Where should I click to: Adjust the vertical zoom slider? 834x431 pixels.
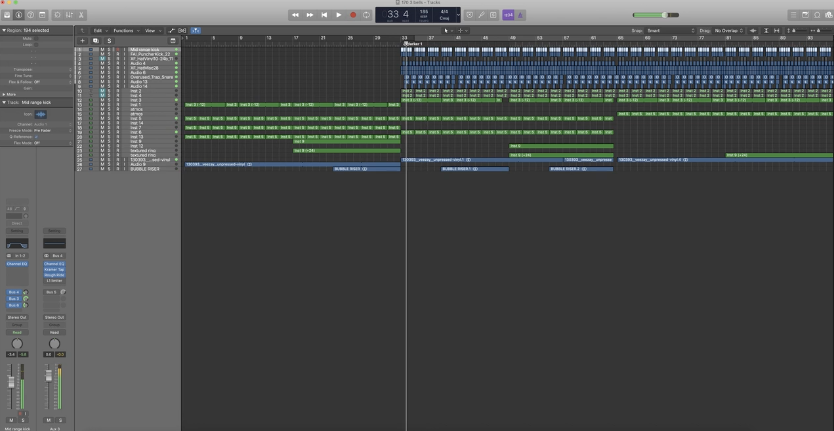(797, 31)
